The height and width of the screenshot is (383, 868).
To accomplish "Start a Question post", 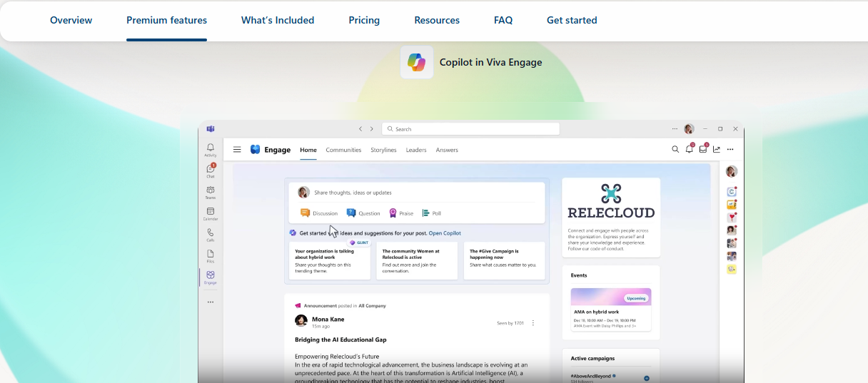I will [363, 213].
